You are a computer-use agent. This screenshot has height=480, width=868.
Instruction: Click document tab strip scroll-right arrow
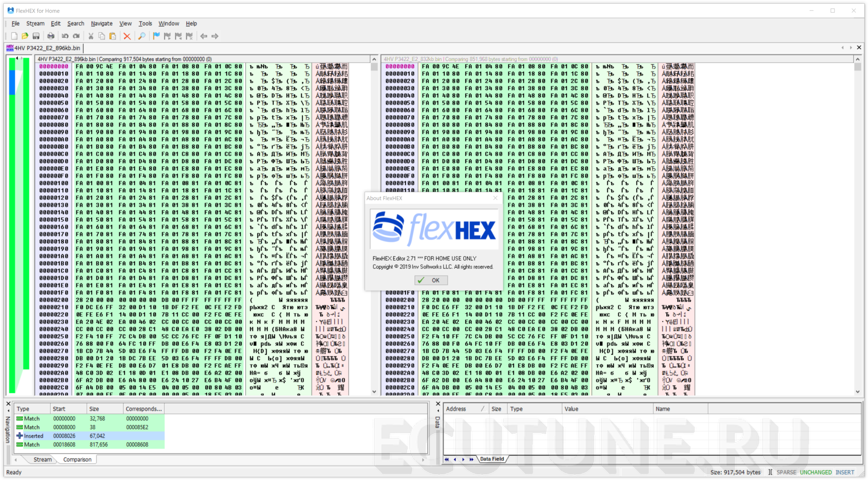(851, 47)
